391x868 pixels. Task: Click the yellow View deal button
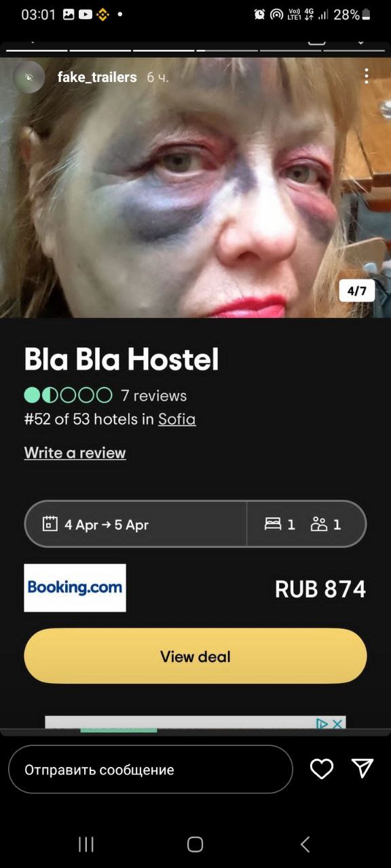click(x=195, y=656)
